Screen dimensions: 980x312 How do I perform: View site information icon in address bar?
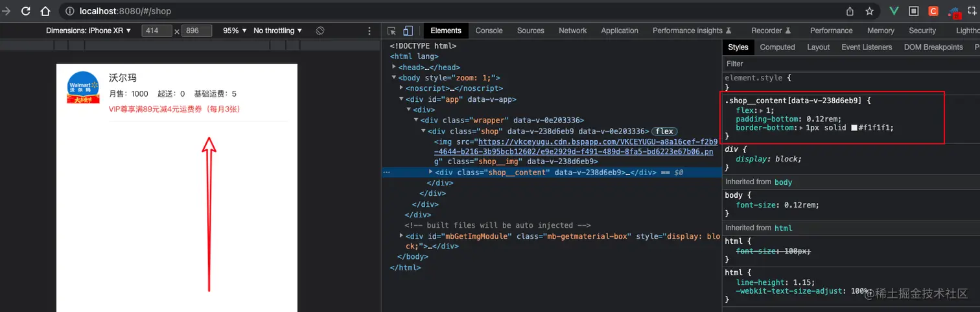[x=70, y=11]
